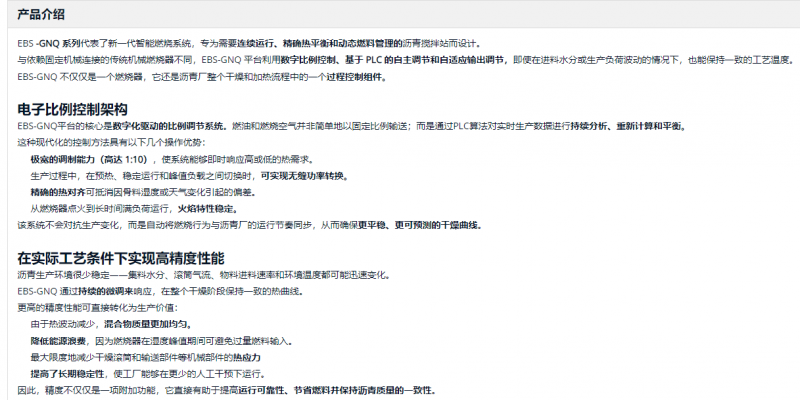This screenshot has width=800, height=400.
Task: Click the line starting EBS -GNQ 系列代表了
Action: tap(248, 43)
